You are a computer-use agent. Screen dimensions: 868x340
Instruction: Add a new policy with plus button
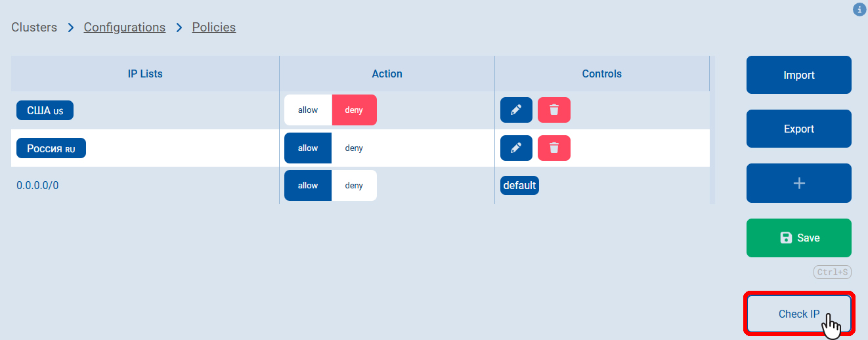coord(798,183)
